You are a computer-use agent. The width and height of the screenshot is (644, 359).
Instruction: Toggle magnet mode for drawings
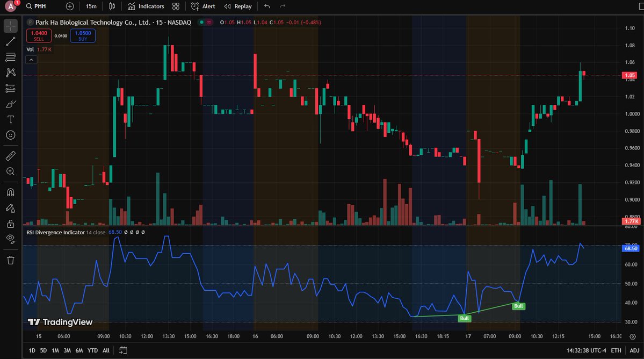(11, 192)
